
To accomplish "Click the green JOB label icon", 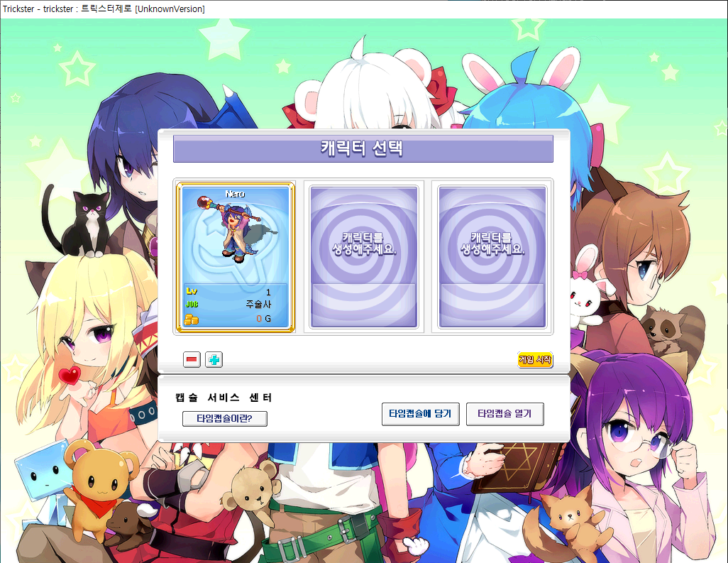I will 192,304.
